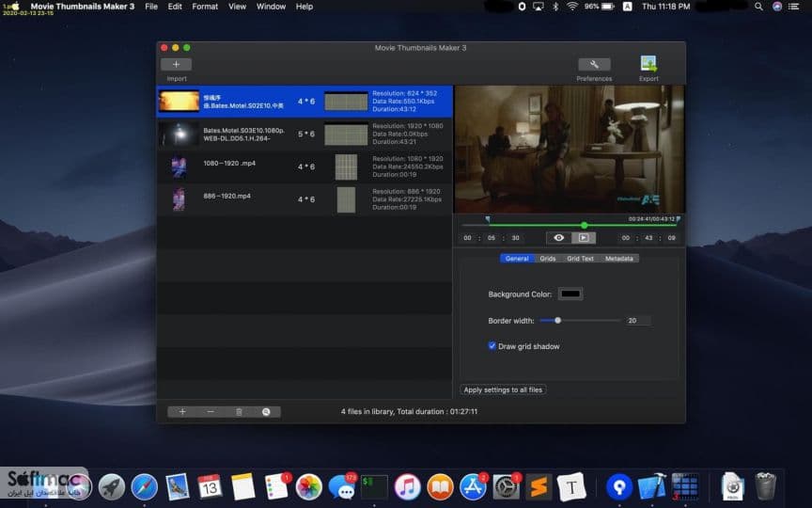Open the Edit menu
This screenshot has height=508, width=812.
coord(175,7)
